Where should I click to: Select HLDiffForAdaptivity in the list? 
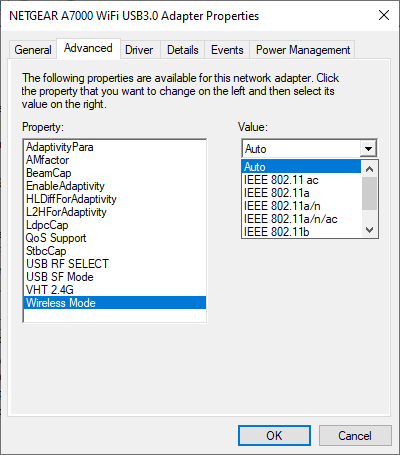[x=115, y=199]
